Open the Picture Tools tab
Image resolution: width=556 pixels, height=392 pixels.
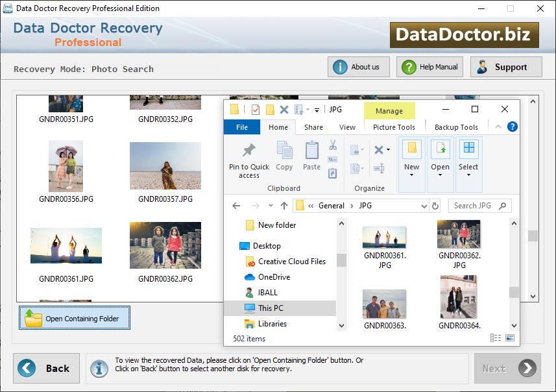394,127
